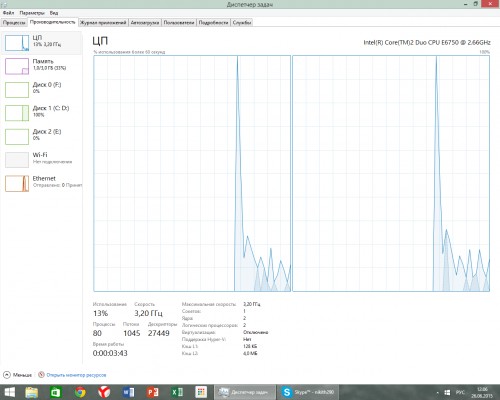This screenshot has height=400, width=500.
Task: Switch to the Подробности tab
Action: [x=213, y=23]
